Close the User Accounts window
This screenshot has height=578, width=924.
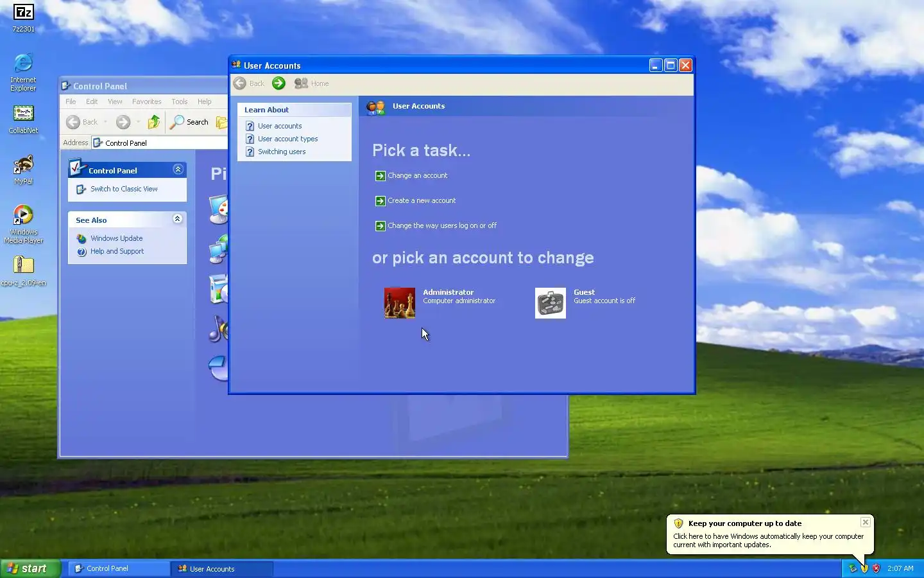685,65
